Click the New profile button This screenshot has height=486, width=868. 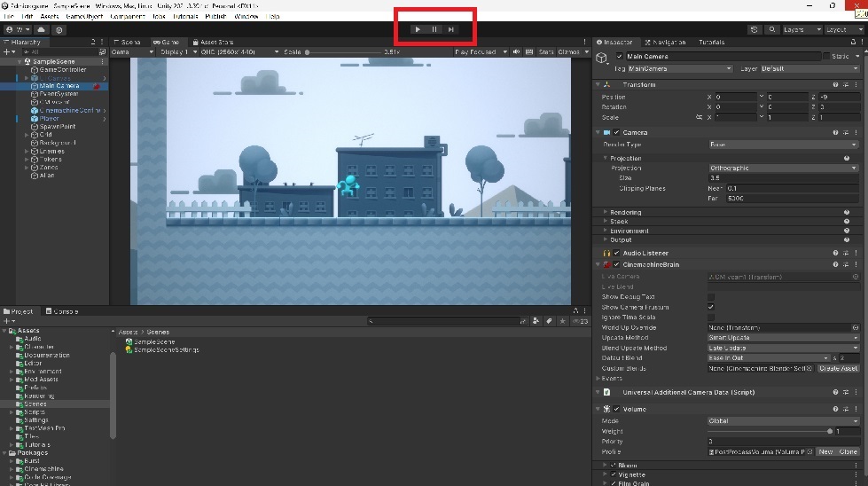825,452
